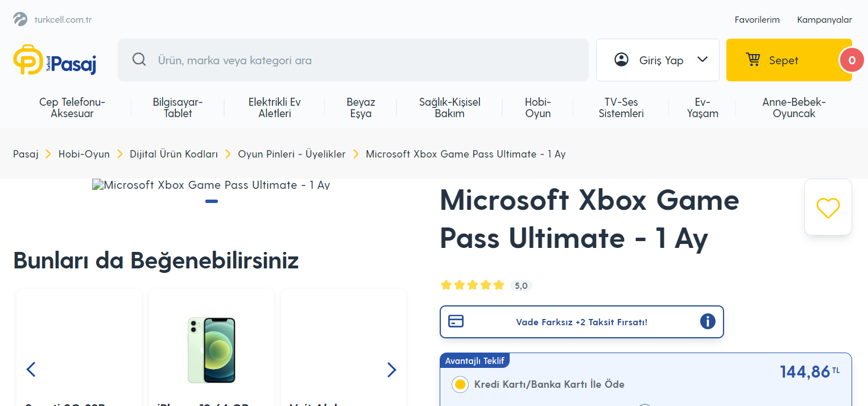Click Vade Farksız +2 Taksit Fırsatı banner
The width and height of the screenshot is (868, 406).
(x=581, y=322)
